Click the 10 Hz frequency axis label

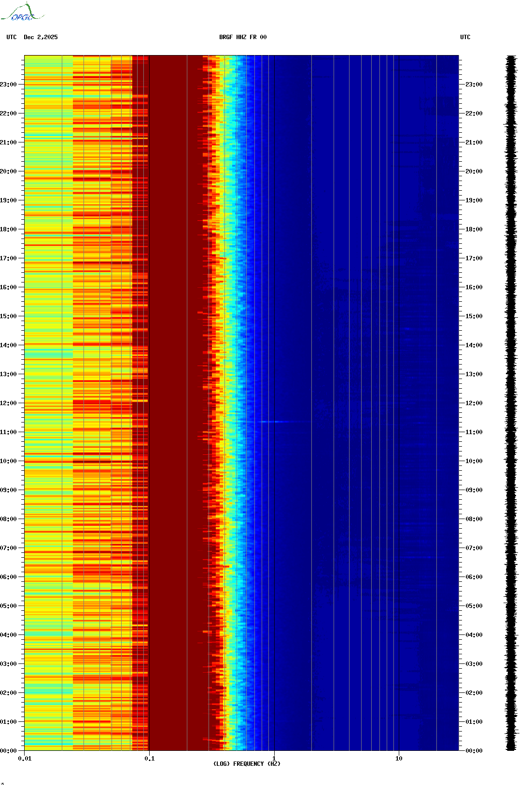(x=399, y=759)
